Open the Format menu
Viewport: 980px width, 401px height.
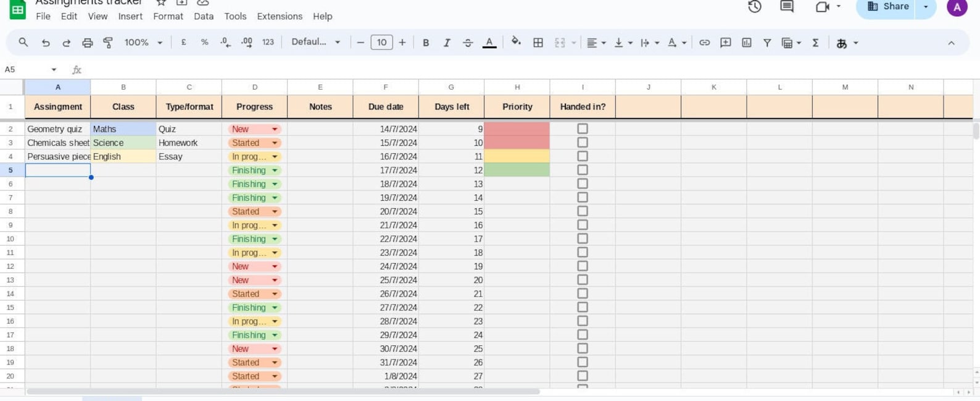pos(168,17)
